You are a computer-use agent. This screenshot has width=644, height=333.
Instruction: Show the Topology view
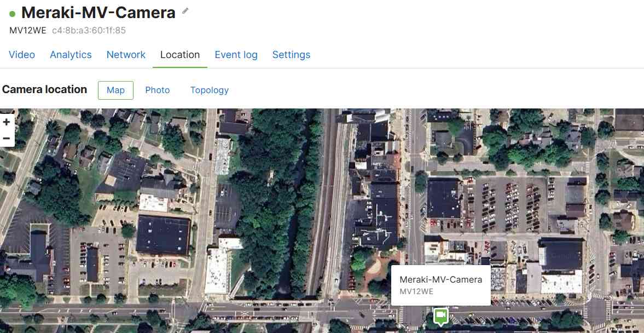[x=210, y=90]
